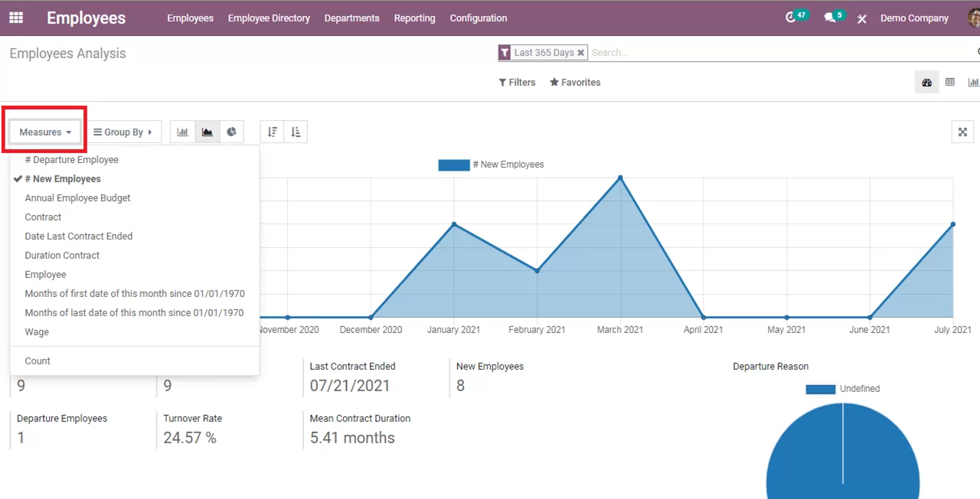The height and width of the screenshot is (499, 980).
Task: Open the Demo Company switcher
Action: pyautogui.click(x=914, y=18)
